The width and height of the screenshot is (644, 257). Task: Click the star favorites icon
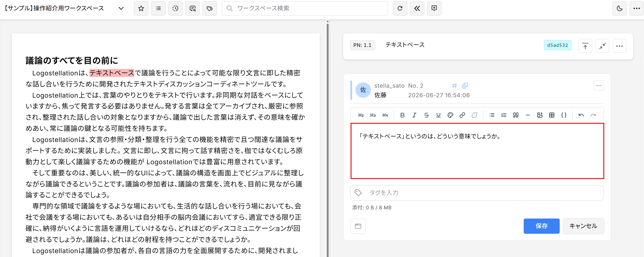141,8
